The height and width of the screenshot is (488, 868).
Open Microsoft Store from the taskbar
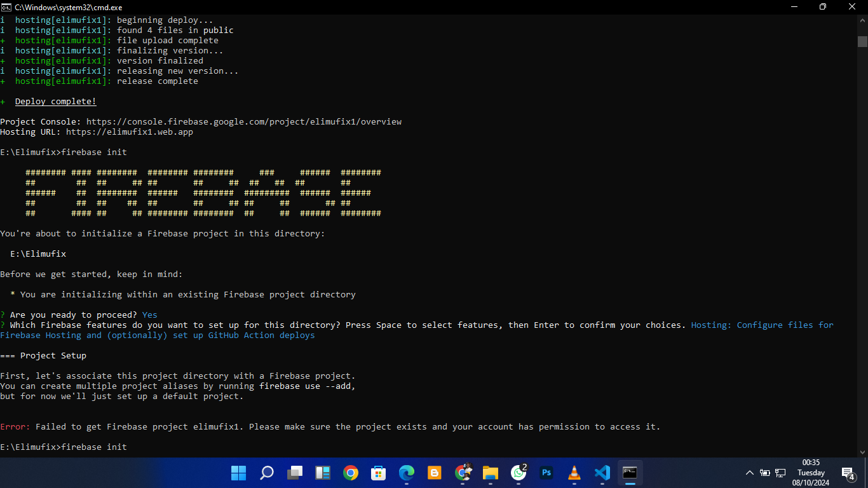(x=379, y=473)
